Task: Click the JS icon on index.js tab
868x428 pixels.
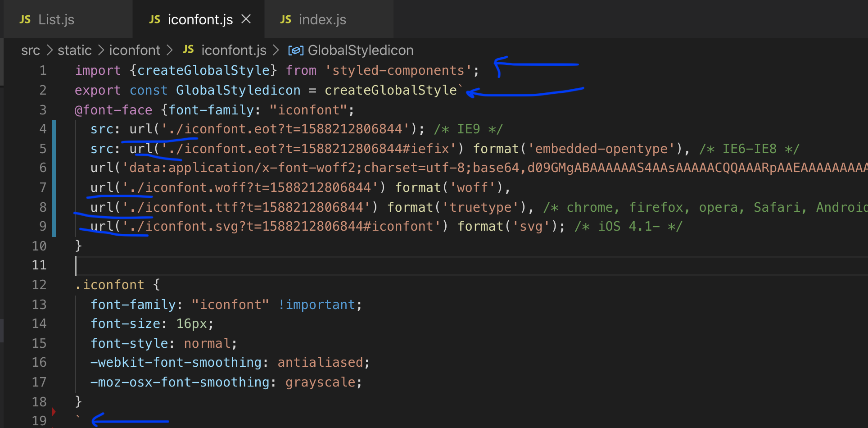Action: [x=285, y=20]
